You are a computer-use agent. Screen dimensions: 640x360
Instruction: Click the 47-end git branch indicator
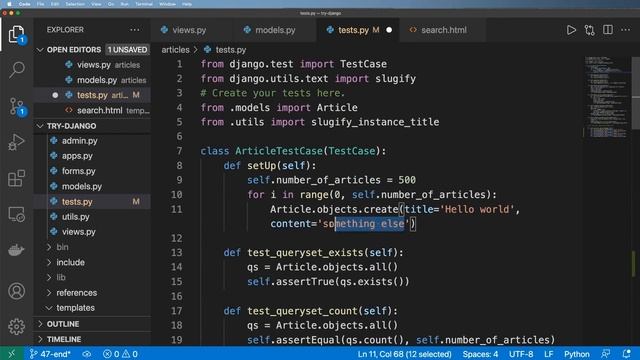click(x=50, y=354)
